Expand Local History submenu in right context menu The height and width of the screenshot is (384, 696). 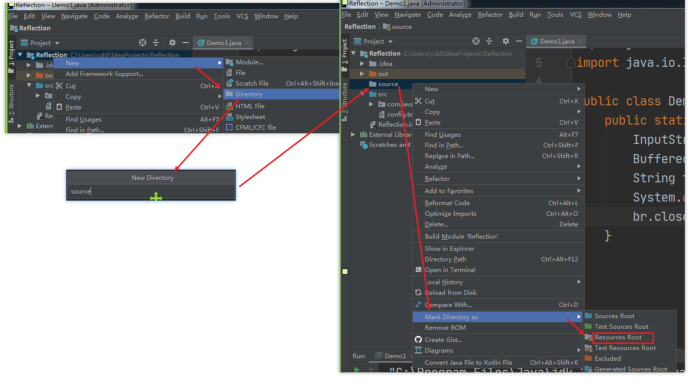pos(579,282)
